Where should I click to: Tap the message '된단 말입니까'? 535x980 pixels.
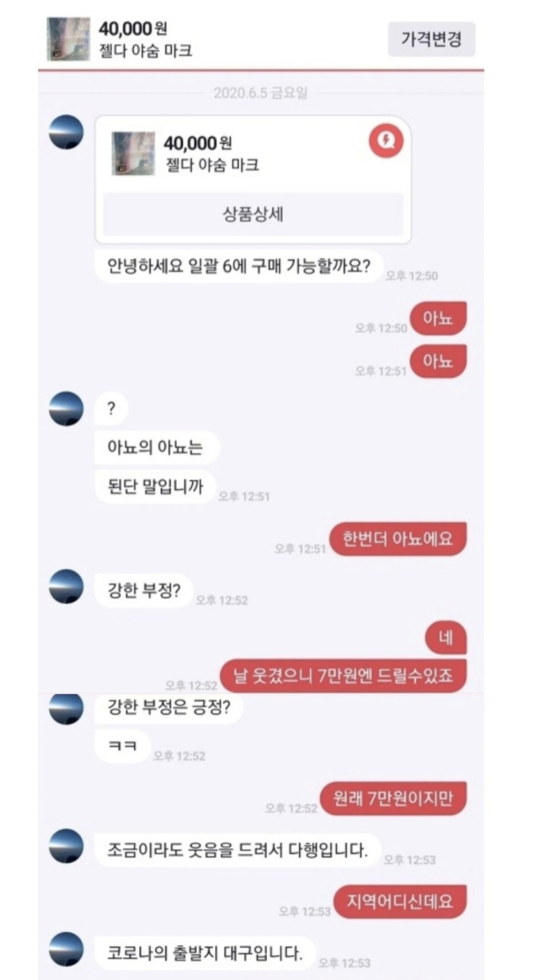(156, 487)
